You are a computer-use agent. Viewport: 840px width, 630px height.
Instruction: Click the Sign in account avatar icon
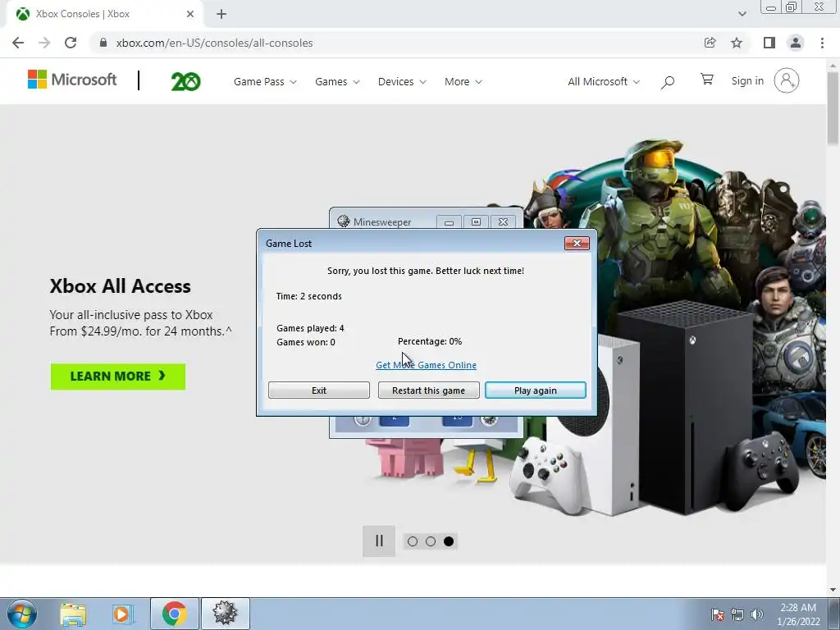(787, 81)
